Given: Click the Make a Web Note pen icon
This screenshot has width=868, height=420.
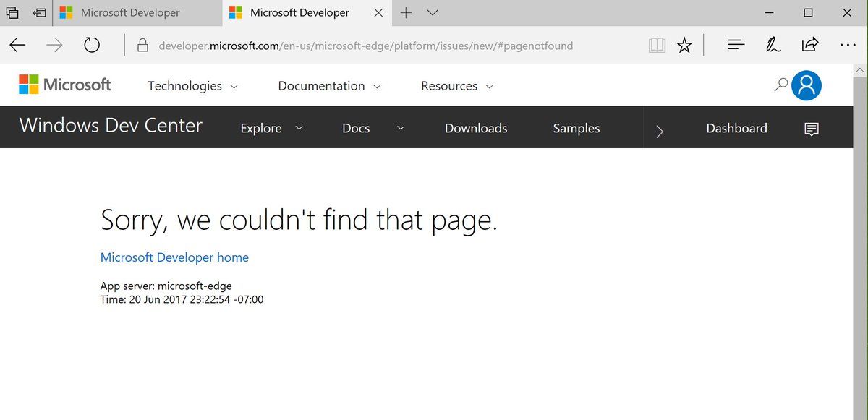Looking at the screenshot, I should click(773, 46).
